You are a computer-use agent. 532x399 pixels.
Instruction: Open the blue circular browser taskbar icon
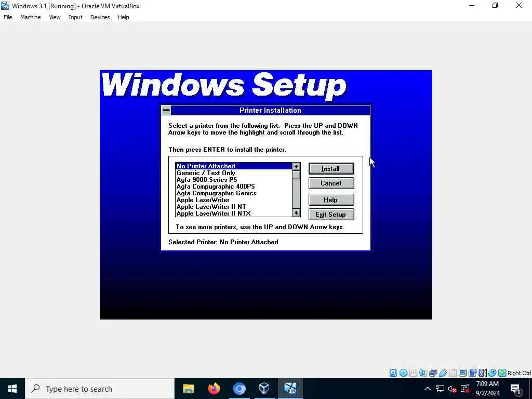[239, 389]
